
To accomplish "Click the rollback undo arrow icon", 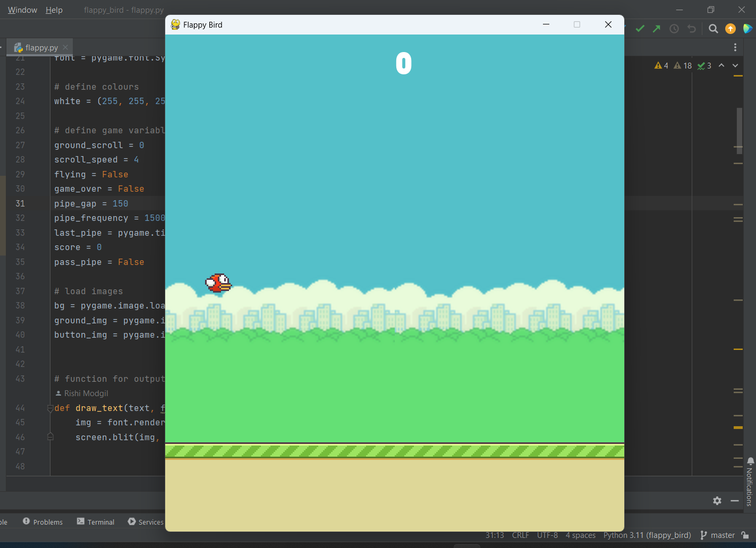I will (x=691, y=29).
